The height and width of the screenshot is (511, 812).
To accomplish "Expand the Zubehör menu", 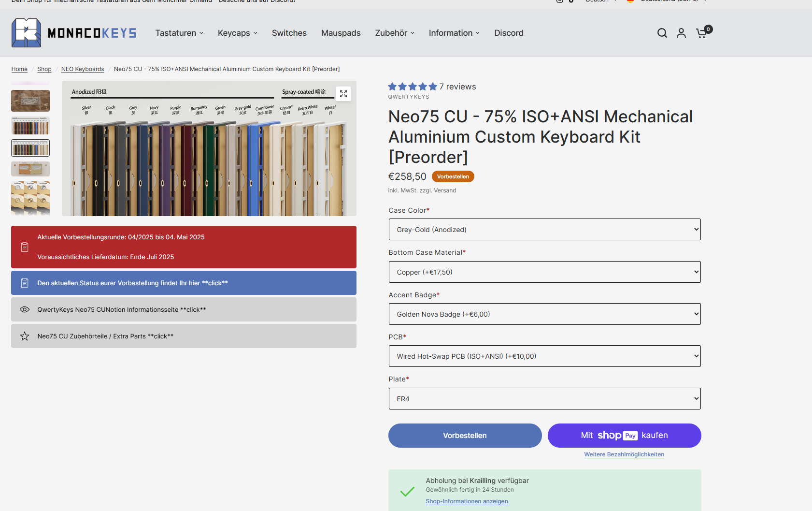I will pyautogui.click(x=395, y=33).
